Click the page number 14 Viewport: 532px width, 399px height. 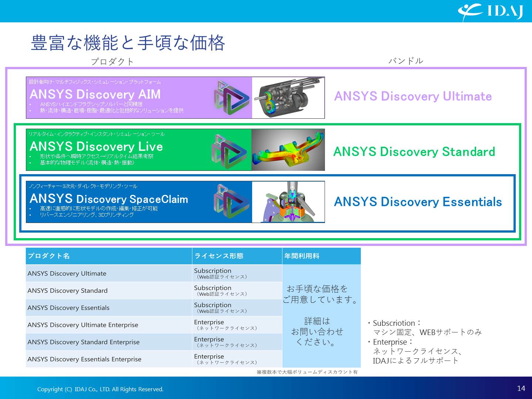[521, 388]
